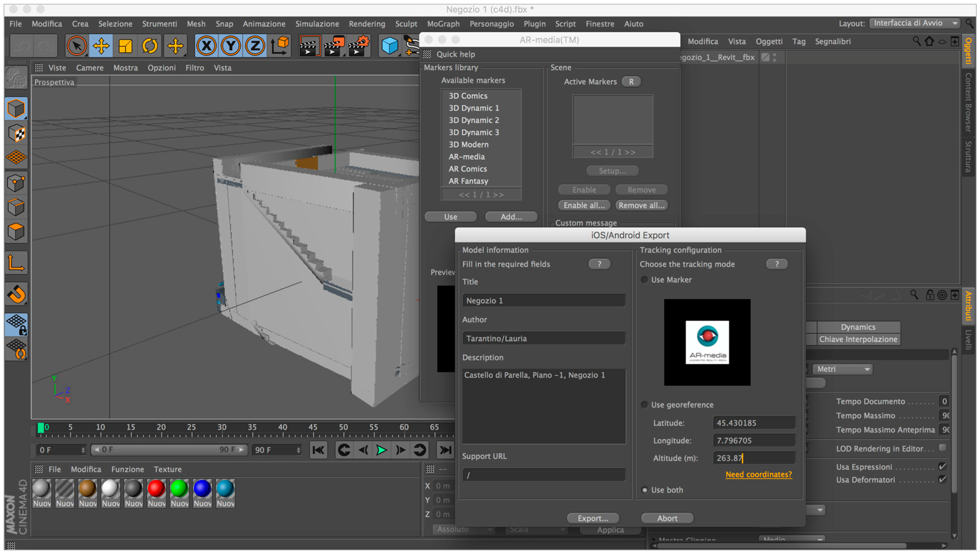This screenshot has height=554, width=980.
Task: Select the Rotate tool icon
Action: tap(150, 46)
